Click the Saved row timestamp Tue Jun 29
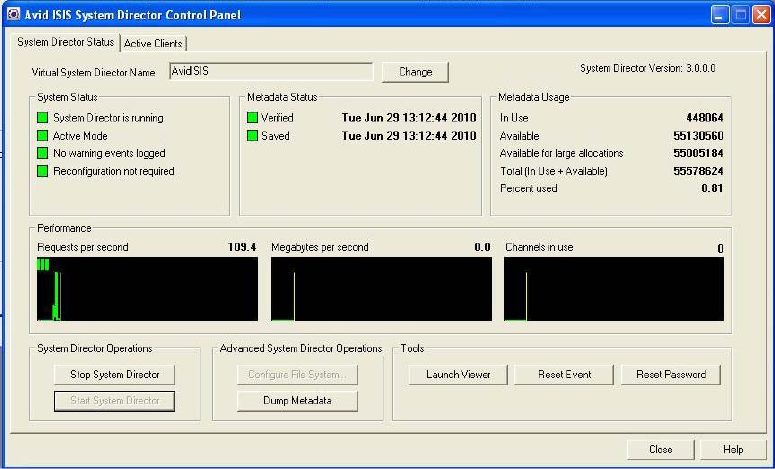This screenshot has width=775, height=469. coord(409,135)
